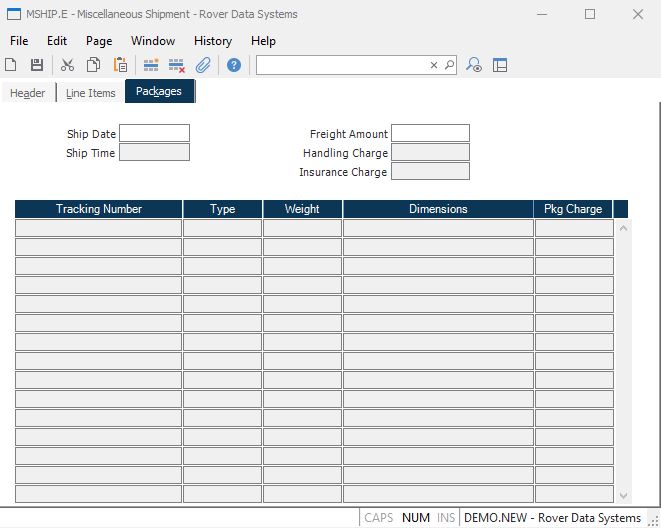Click the Insert row icon

point(151,65)
